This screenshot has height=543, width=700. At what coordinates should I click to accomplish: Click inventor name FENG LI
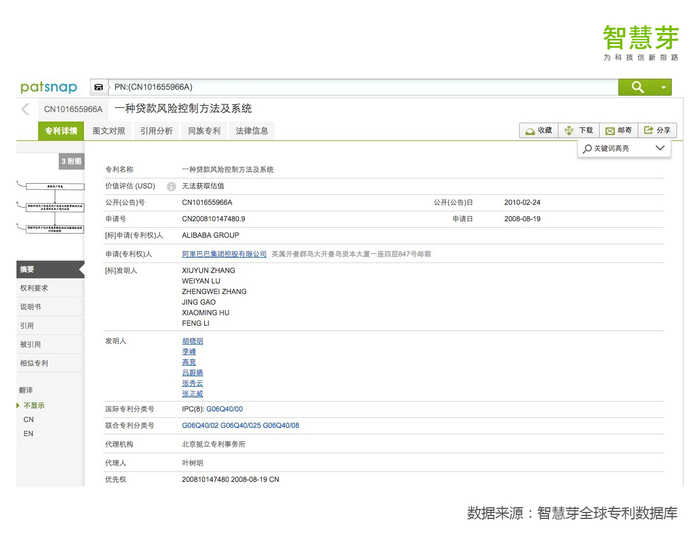point(196,323)
